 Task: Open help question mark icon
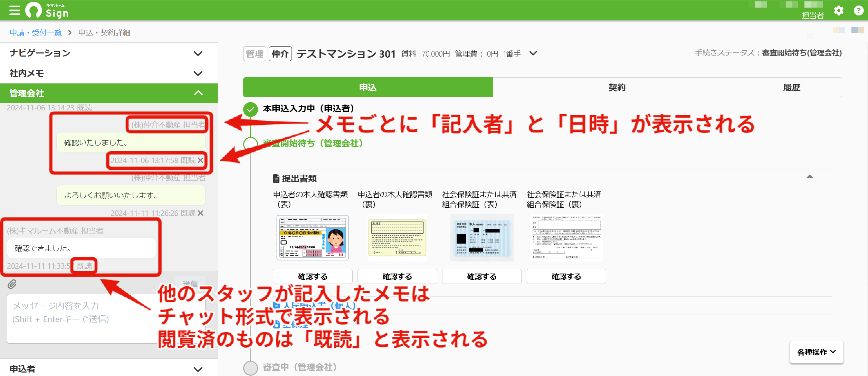click(x=859, y=11)
